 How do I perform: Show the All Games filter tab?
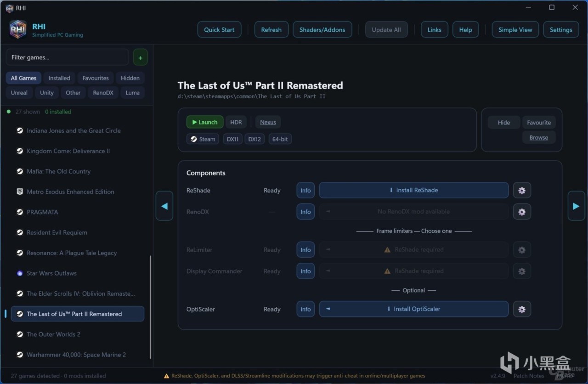(x=24, y=78)
